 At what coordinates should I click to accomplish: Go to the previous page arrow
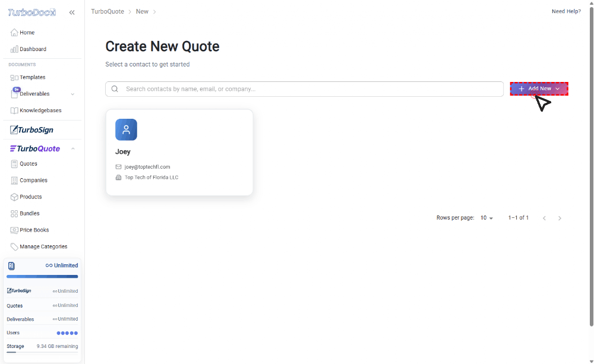544,218
